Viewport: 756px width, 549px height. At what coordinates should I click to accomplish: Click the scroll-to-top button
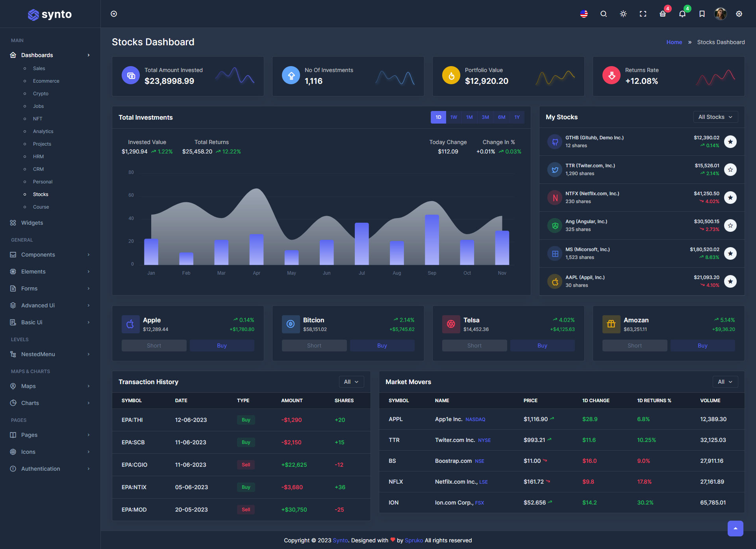click(x=735, y=528)
